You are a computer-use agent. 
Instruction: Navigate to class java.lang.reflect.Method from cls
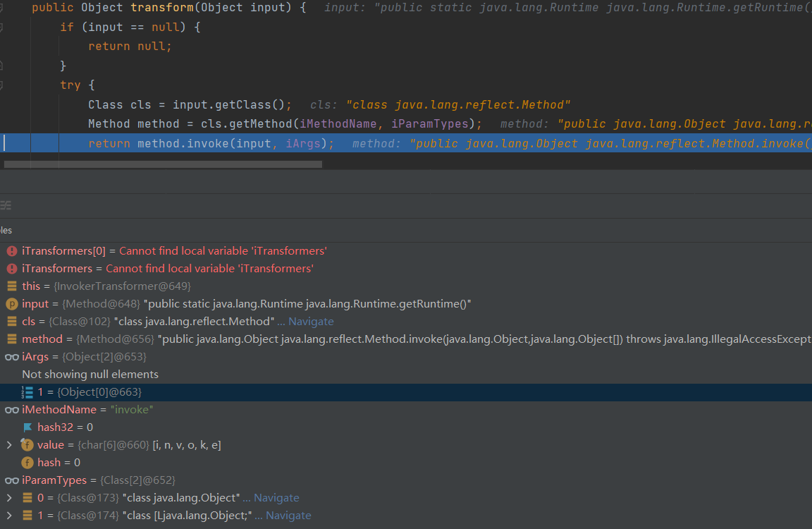point(311,322)
